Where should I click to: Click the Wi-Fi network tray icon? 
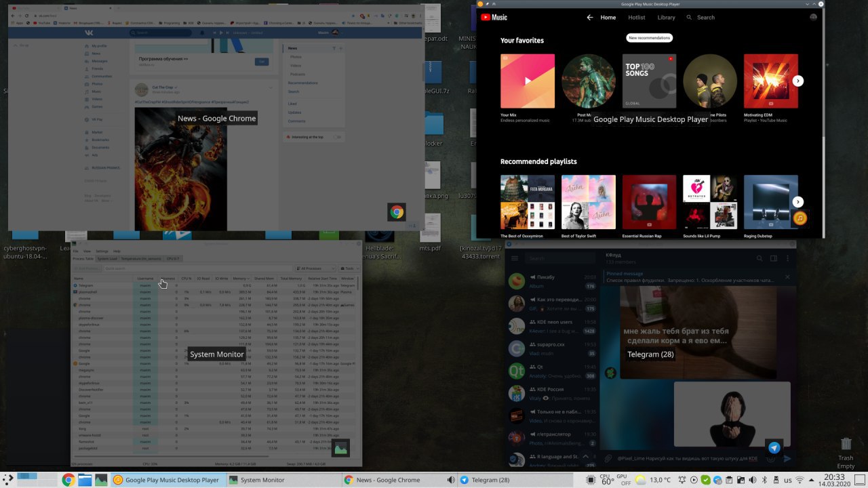click(x=800, y=480)
